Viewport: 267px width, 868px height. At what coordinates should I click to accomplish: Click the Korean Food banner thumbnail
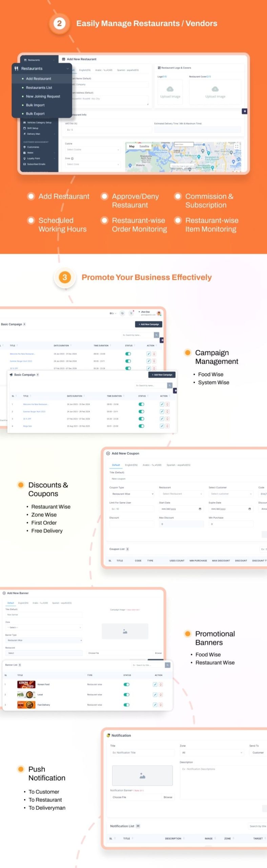click(x=26, y=684)
